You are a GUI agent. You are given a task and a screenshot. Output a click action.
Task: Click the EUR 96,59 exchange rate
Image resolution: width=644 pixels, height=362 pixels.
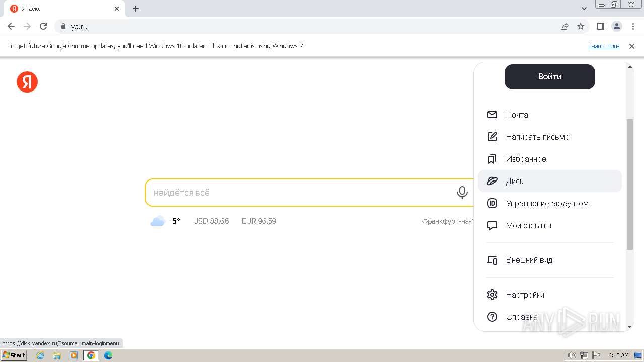tap(259, 221)
